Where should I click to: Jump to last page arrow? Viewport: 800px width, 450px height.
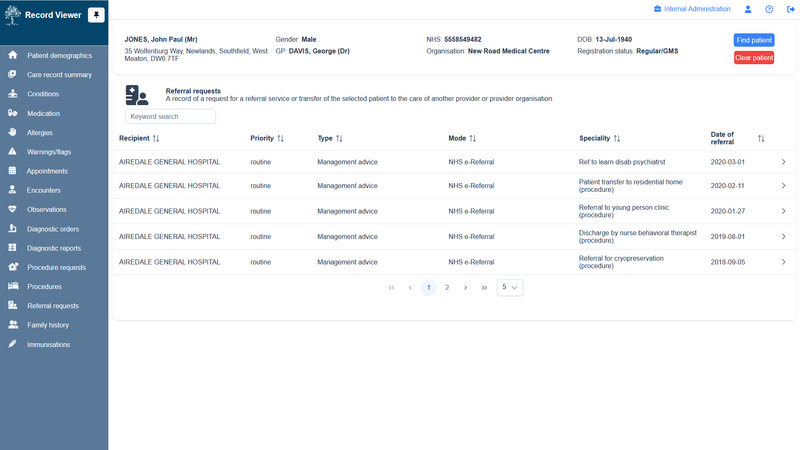484,287
